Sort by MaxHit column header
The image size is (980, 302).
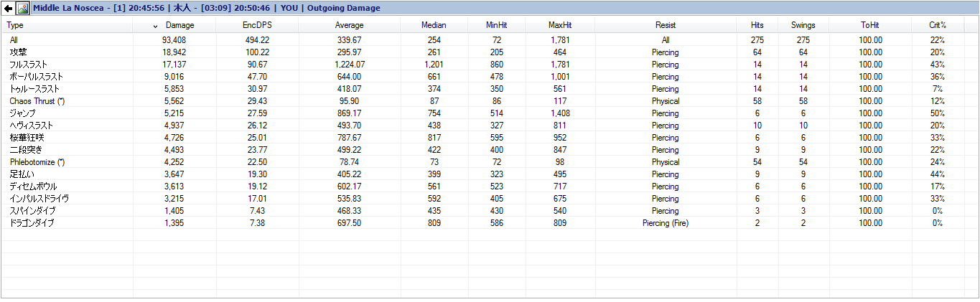560,25
